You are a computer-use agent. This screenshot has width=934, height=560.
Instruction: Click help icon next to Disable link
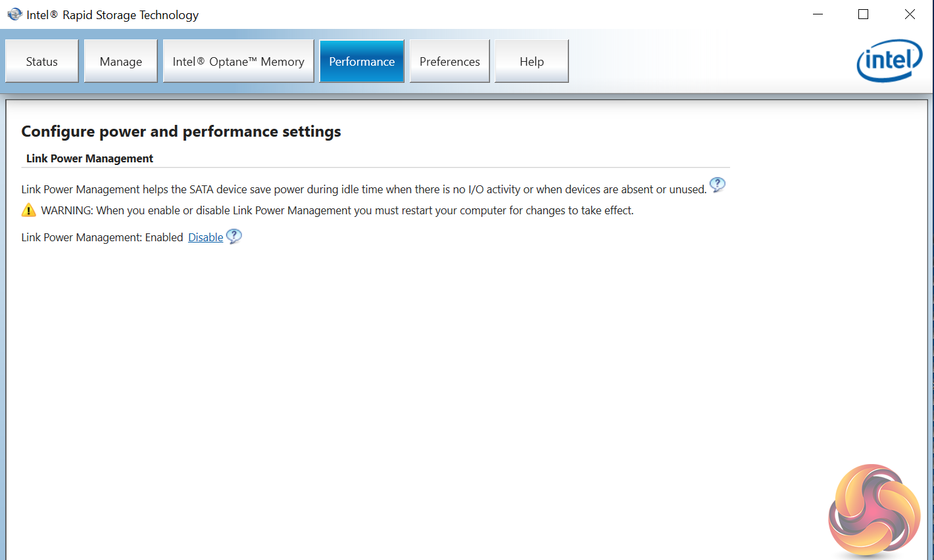234,236
